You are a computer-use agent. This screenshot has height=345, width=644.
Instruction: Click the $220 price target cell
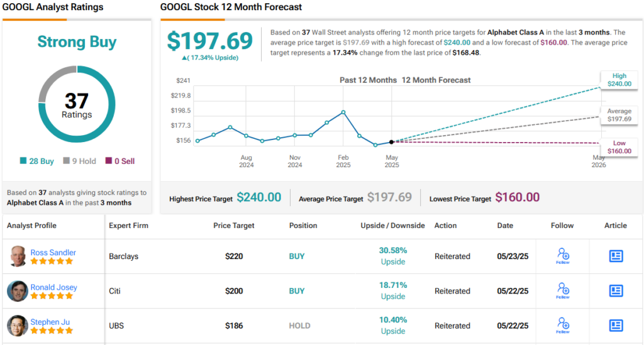tap(234, 256)
